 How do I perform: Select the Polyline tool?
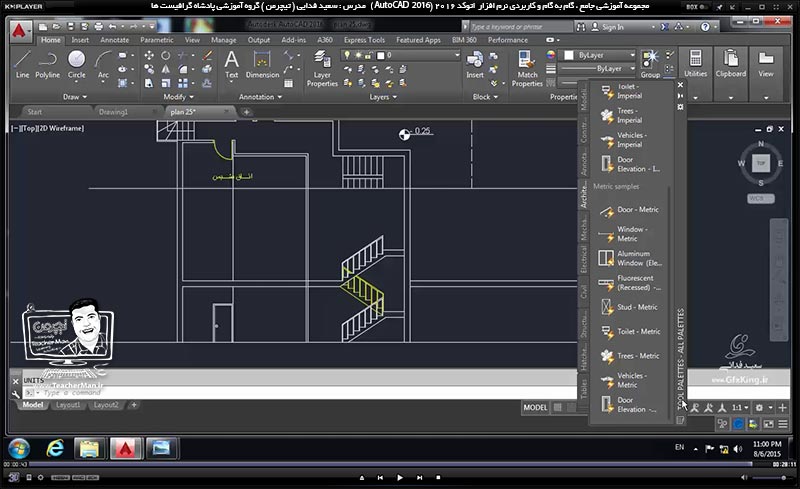point(47,64)
